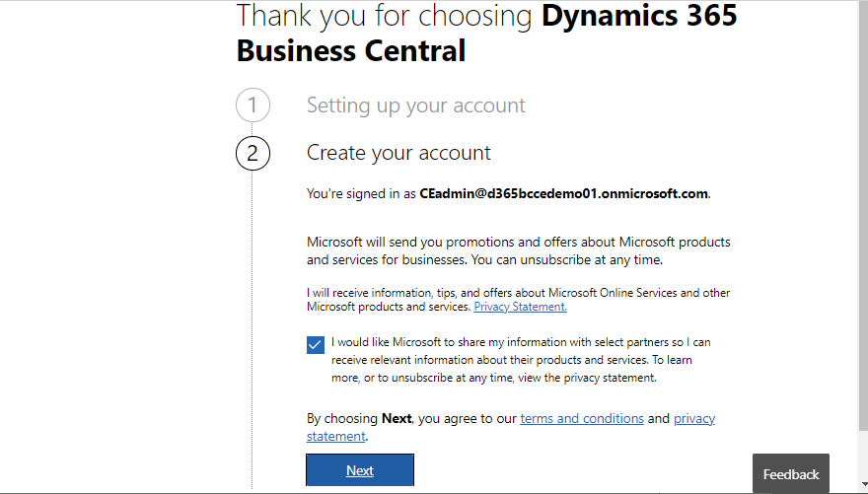The height and width of the screenshot is (494, 868).
Task: Open the terms and conditions link
Action: (x=582, y=419)
